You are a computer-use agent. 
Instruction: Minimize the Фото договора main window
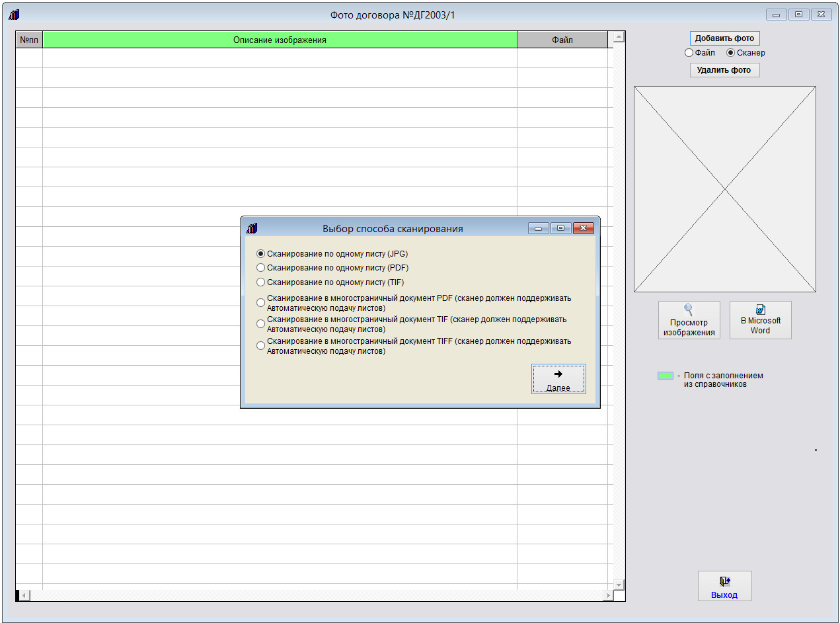pyautogui.click(x=776, y=15)
